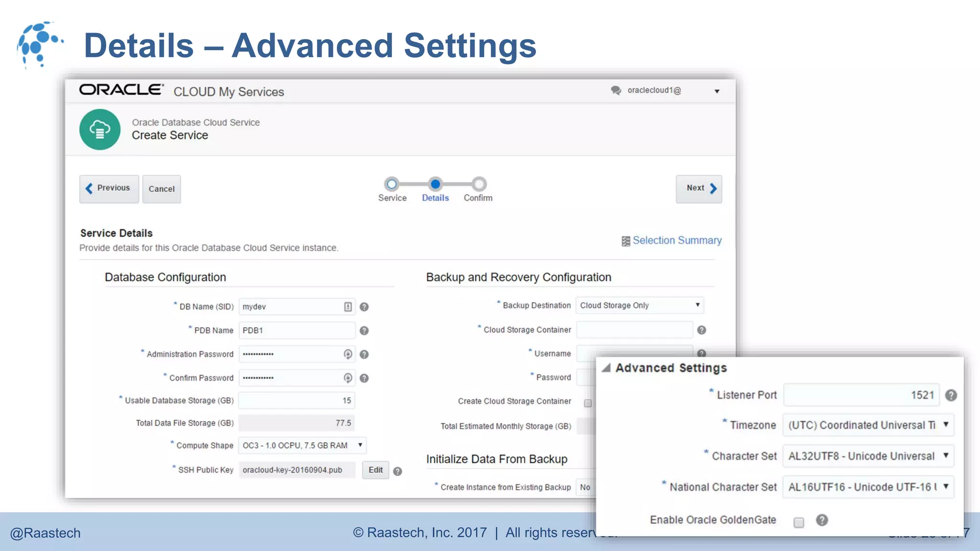Screen dimensions: 980x551
Task: Click help icon beside Enable Oracle GoldenGate
Action: (x=822, y=520)
